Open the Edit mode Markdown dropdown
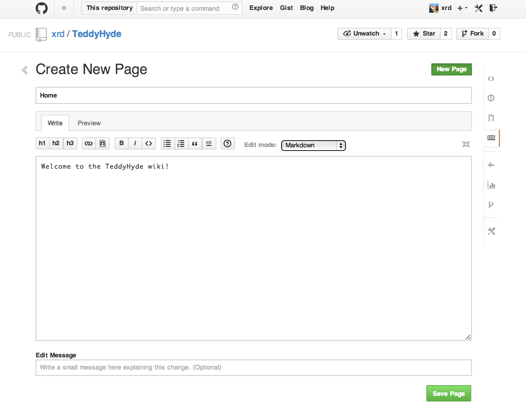Image resolution: width=526 pixels, height=420 pixels. pyautogui.click(x=313, y=145)
